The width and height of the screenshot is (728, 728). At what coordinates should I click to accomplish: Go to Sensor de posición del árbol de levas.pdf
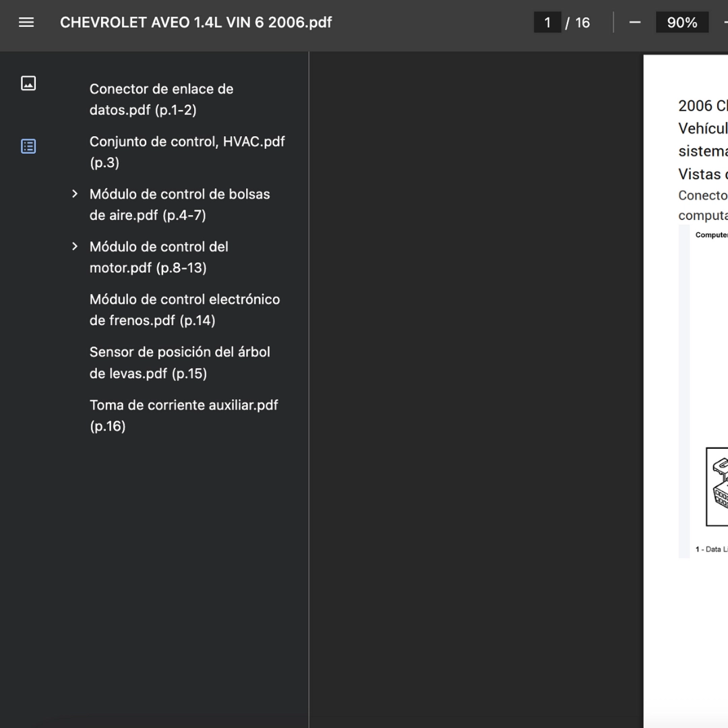pyautogui.click(x=180, y=363)
